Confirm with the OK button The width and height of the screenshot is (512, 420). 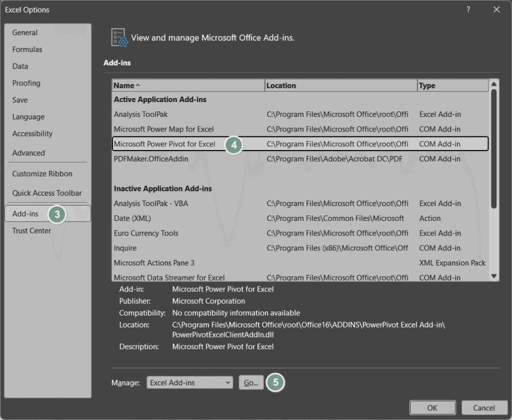[432, 407]
